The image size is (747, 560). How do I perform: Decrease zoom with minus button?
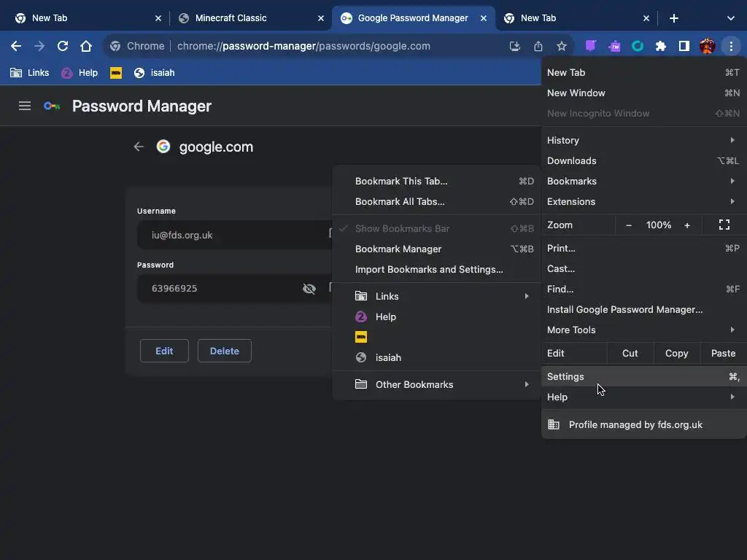(629, 225)
